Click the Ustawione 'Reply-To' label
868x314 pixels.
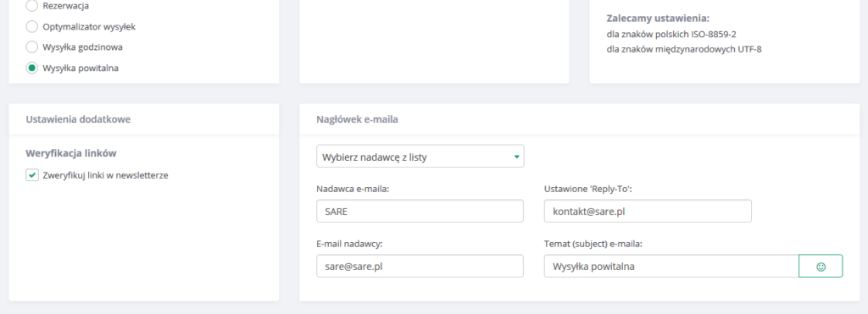click(x=588, y=189)
